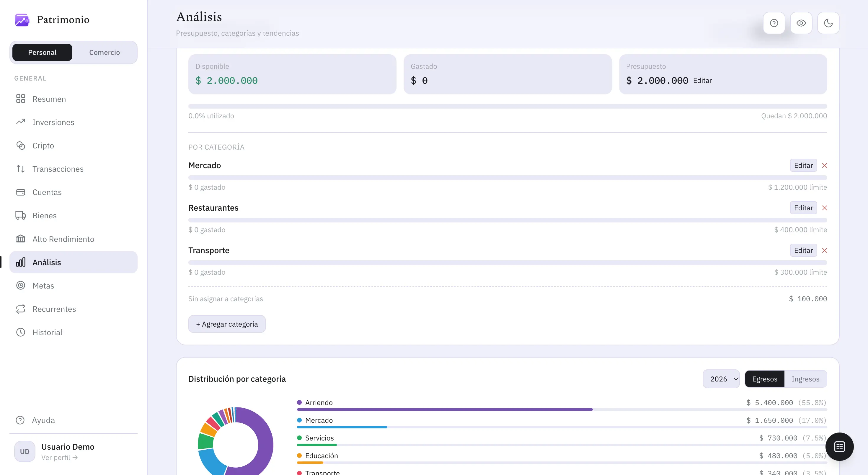
Task: Click the purple Arriendo distribution bar
Action: point(444,409)
